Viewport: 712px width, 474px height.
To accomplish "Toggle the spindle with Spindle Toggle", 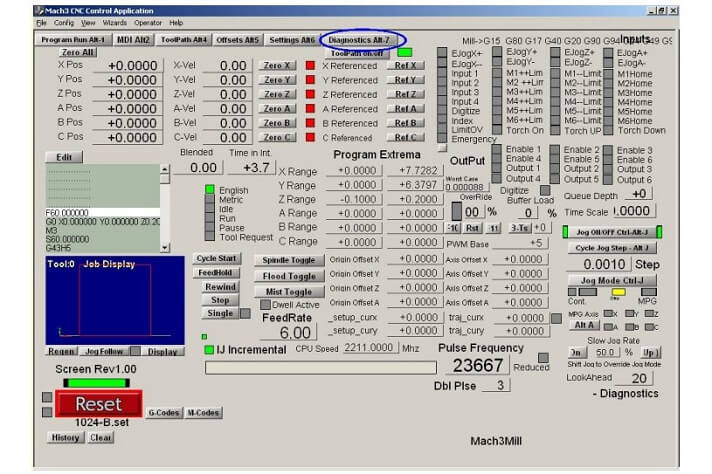I will pyautogui.click(x=289, y=260).
